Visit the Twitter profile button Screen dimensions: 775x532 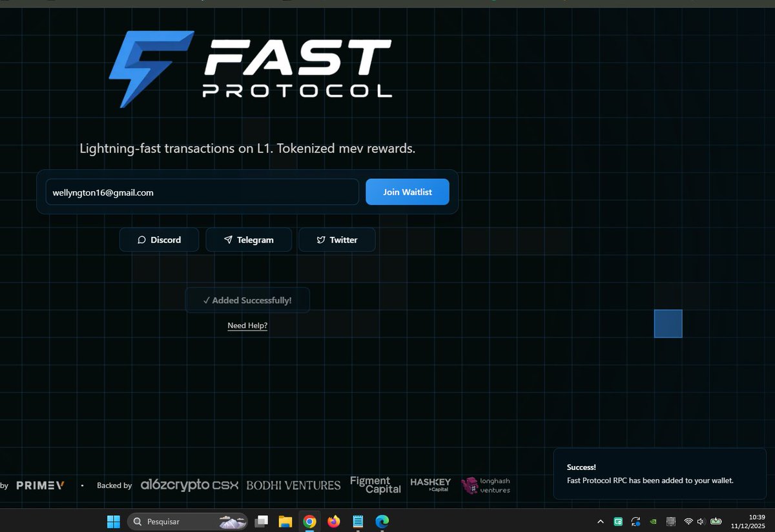click(x=336, y=240)
